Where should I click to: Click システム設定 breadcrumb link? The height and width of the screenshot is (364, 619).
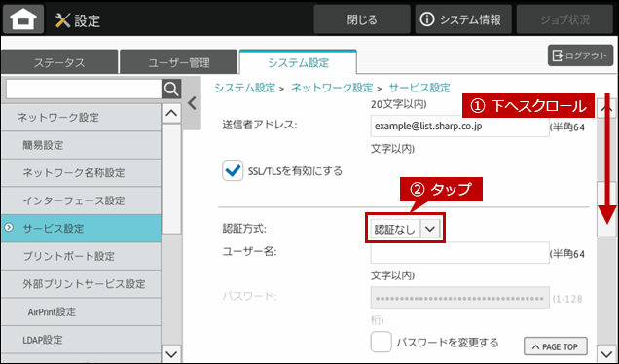coord(244,88)
